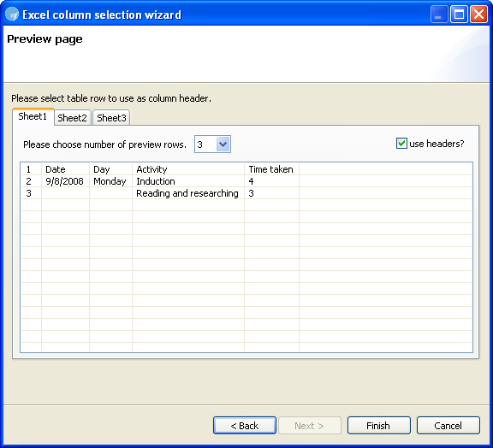The height and width of the screenshot is (448, 493).
Task: Toggle the use headers checkbox
Action: pos(401,144)
